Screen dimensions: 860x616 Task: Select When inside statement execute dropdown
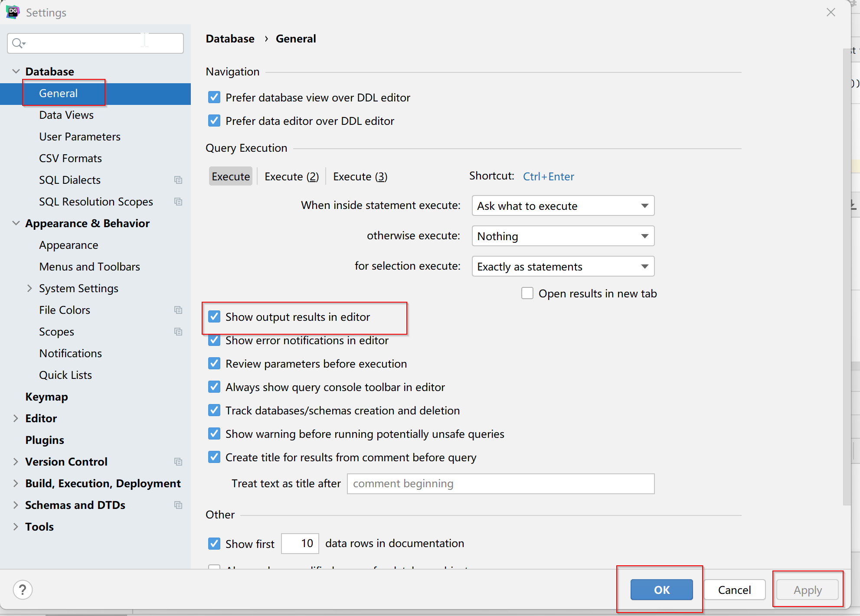563,205
